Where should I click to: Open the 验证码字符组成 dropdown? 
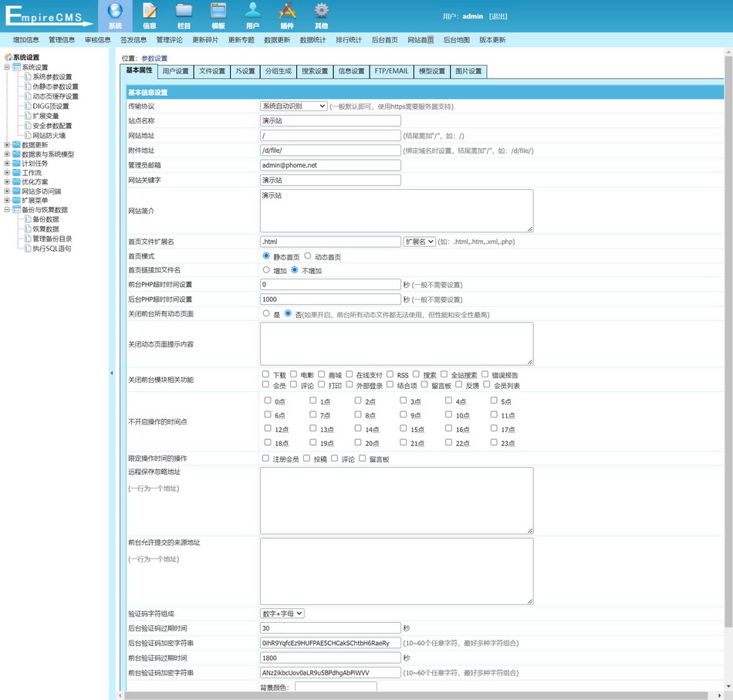click(282, 614)
